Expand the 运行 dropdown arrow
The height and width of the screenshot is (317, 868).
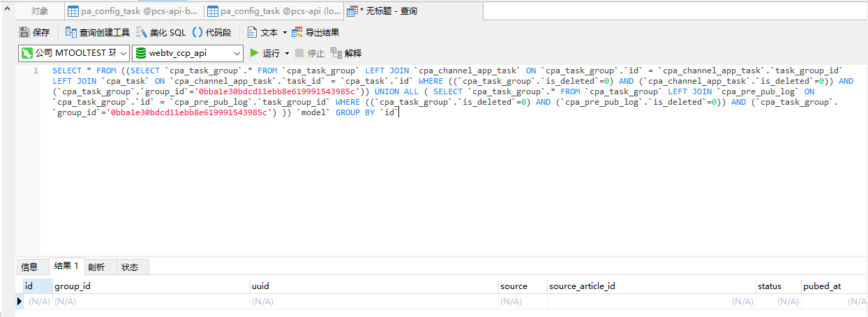[x=287, y=53]
